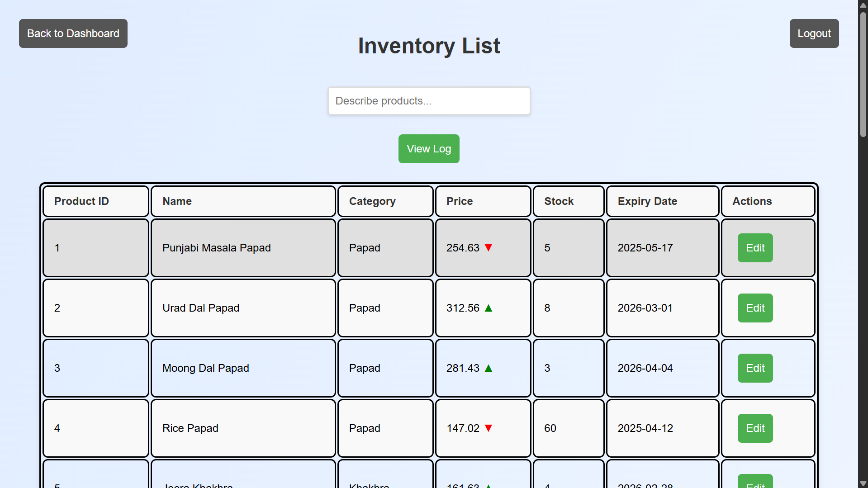The width and height of the screenshot is (868, 488).
Task: Click Category cell of Rice Papad row
Action: (385, 428)
